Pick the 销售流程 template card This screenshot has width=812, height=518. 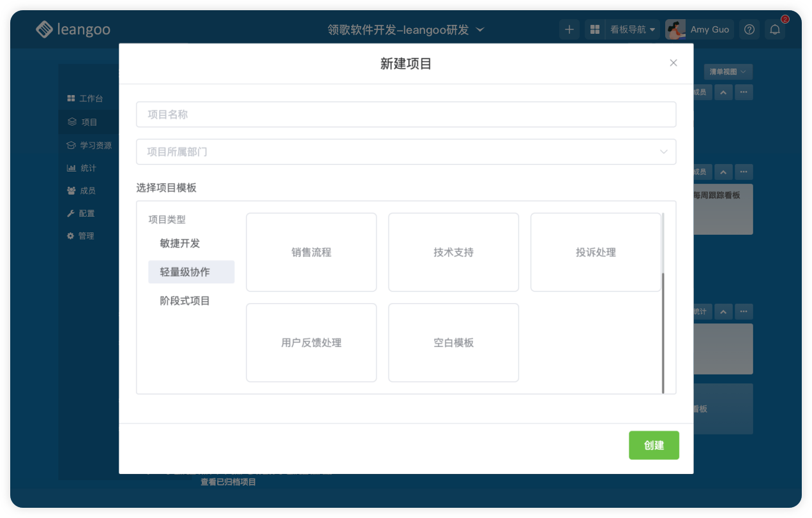tap(312, 253)
